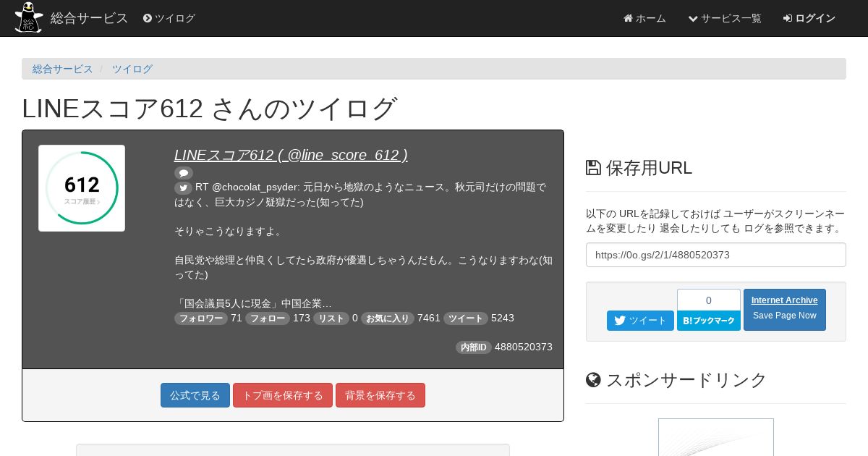Click the 保存用URL section heading
Viewport: 868px width, 456px height.
(639, 168)
